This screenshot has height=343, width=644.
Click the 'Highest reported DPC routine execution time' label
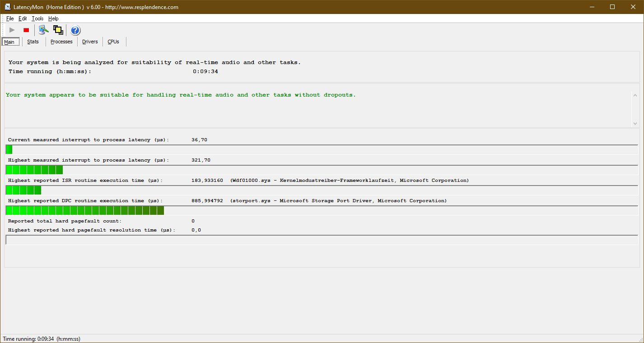85,201
